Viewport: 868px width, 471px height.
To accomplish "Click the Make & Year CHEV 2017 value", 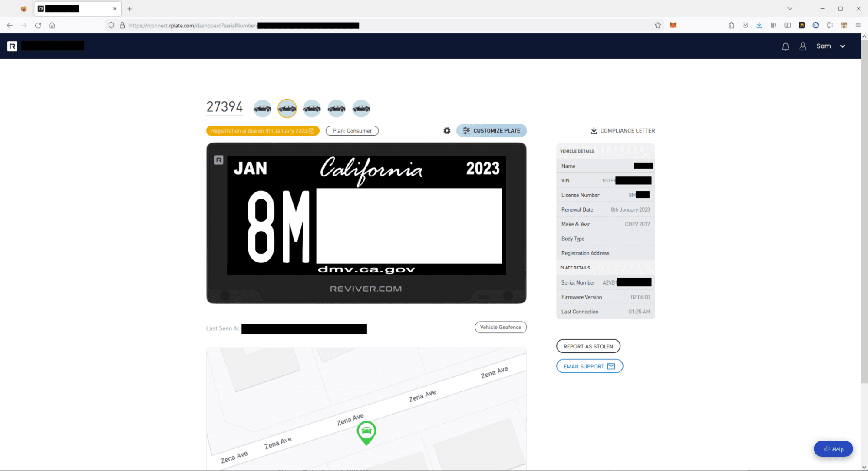I will coord(637,224).
